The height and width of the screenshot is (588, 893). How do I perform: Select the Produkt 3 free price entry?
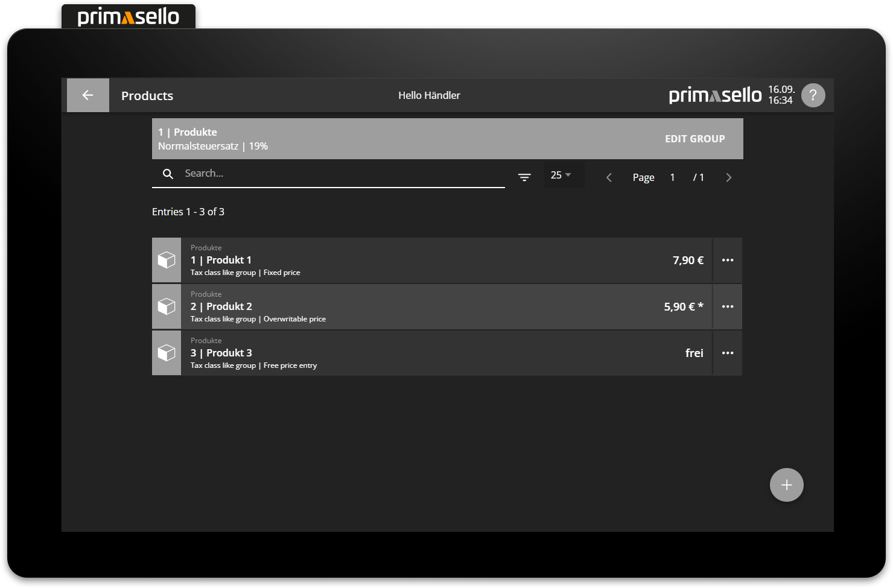click(422, 353)
